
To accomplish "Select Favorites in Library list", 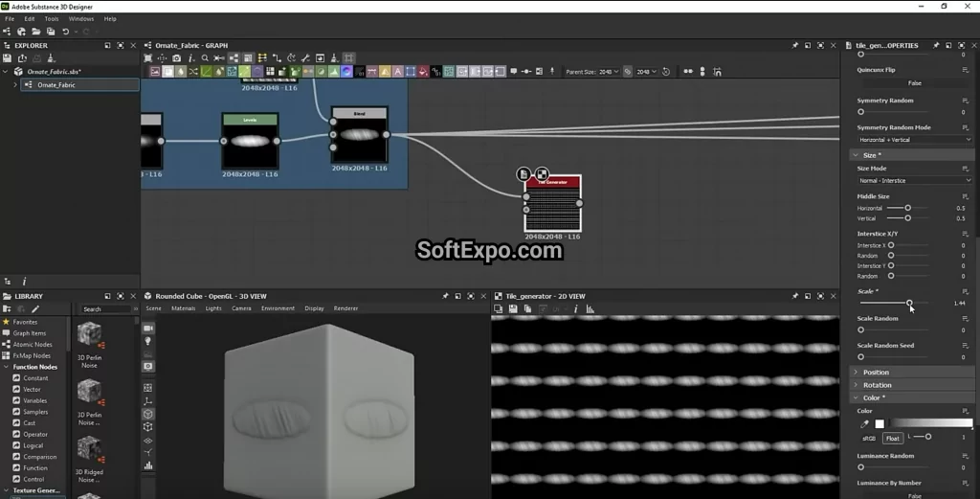I will [25, 322].
